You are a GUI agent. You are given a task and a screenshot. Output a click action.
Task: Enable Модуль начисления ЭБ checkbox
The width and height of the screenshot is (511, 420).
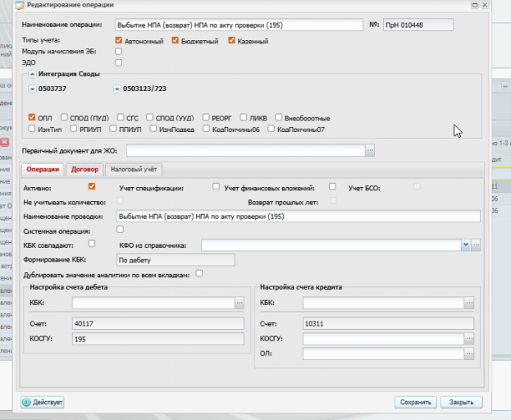click(x=119, y=52)
